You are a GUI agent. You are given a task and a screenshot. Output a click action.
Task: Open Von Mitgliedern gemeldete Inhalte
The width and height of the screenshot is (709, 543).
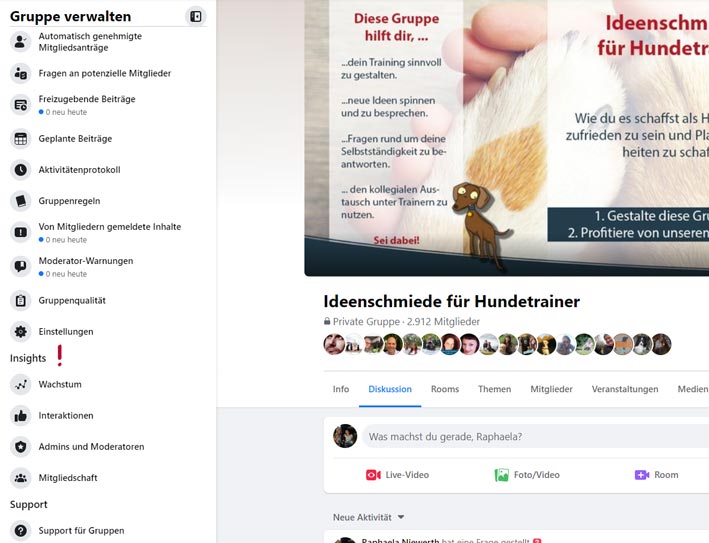coord(109,227)
